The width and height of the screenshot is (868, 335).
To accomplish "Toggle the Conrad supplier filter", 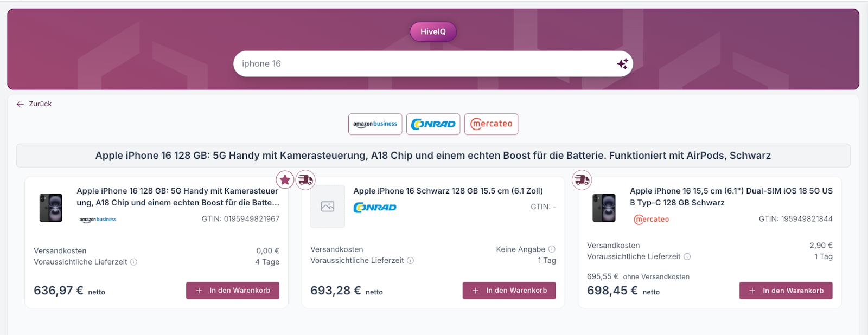I will (x=433, y=124).
